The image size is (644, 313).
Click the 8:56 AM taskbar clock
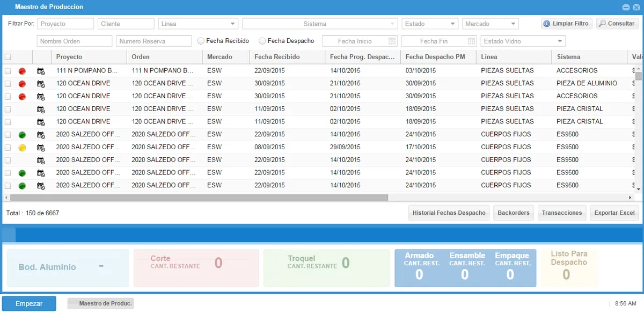625,304
